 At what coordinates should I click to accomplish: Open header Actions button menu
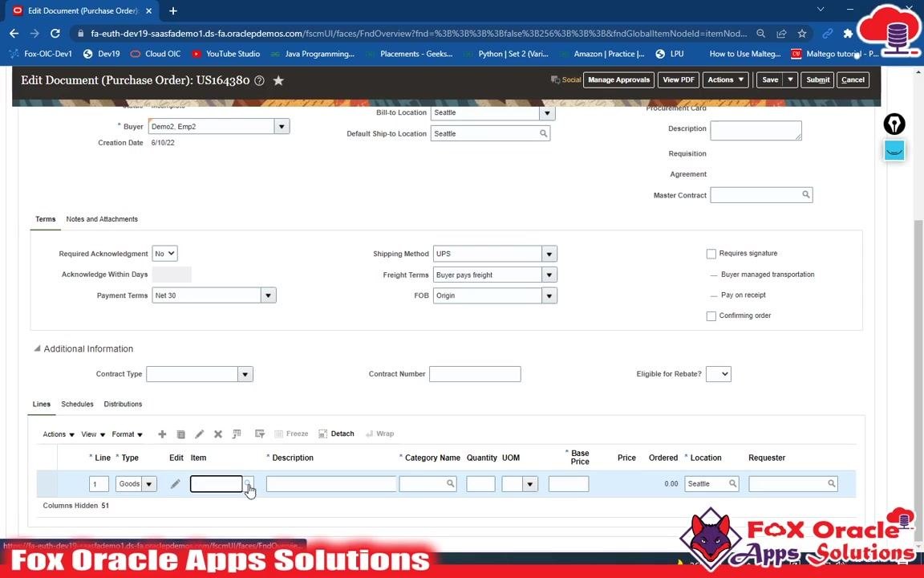tap(725, 79)
